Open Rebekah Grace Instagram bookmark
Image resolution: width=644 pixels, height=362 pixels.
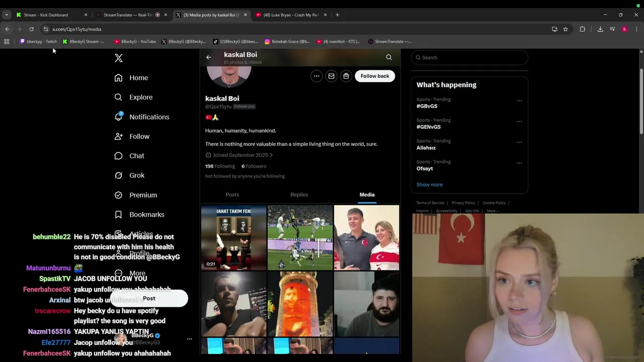click(287, 42)
